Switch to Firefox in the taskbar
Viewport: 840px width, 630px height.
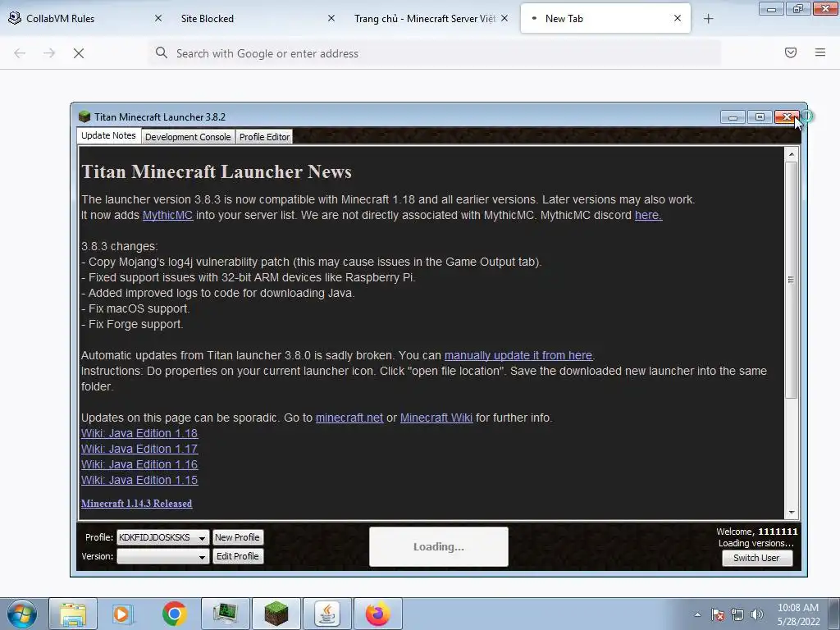378,614
